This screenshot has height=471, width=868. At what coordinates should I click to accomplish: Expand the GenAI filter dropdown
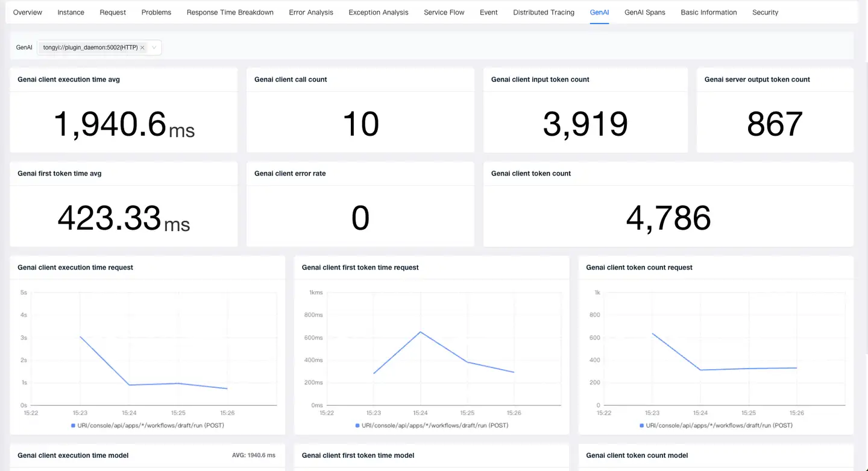[155, 47]
